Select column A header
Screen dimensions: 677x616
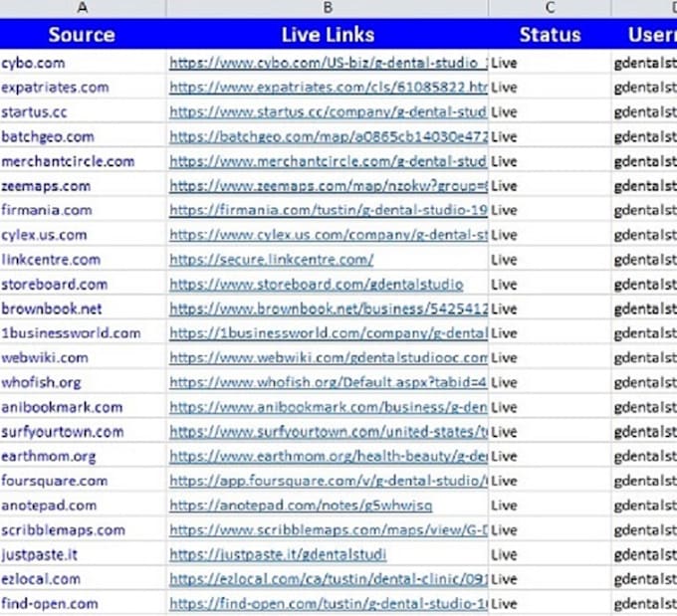83,8
